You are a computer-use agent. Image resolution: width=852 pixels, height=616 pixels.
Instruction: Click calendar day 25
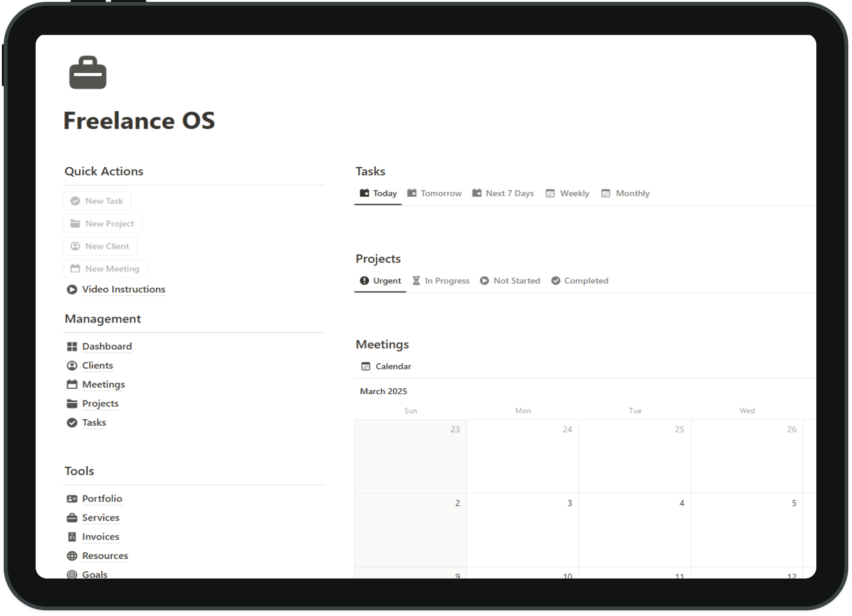[635, 456]
